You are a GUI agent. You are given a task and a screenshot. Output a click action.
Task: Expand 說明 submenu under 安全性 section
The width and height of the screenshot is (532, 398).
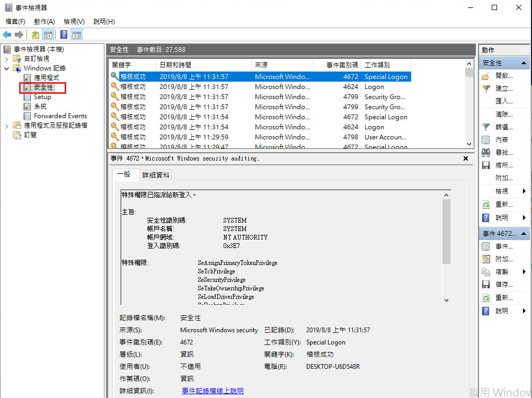(x=524, y=217)
